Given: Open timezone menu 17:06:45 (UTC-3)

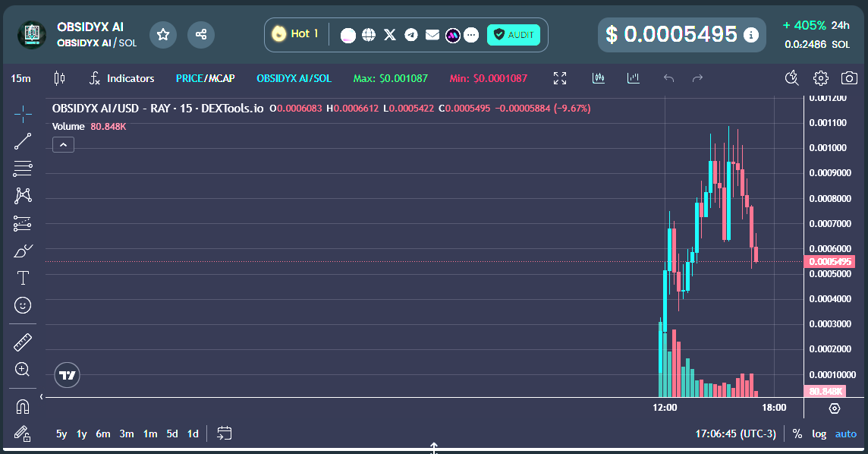Looking at the screenshot, I should tap(736, 434).
